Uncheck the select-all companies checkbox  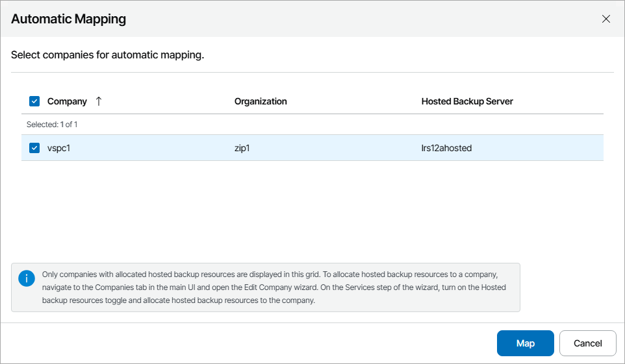(x=35, y=101)
